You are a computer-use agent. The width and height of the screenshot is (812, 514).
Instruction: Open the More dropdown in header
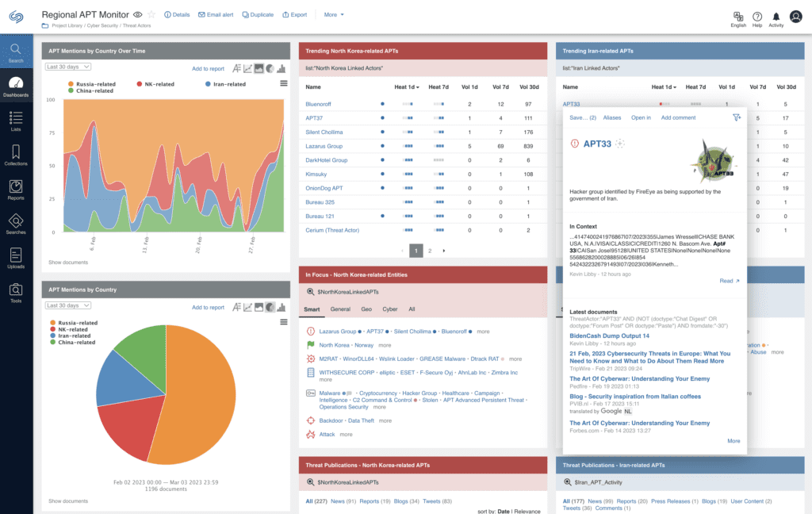tap(334, 14)
